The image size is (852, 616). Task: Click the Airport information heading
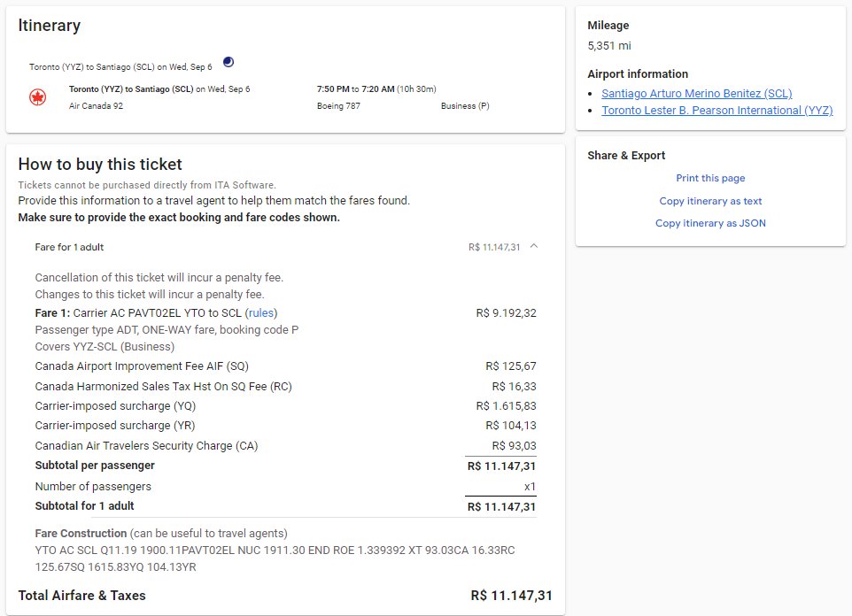[638, 73]
